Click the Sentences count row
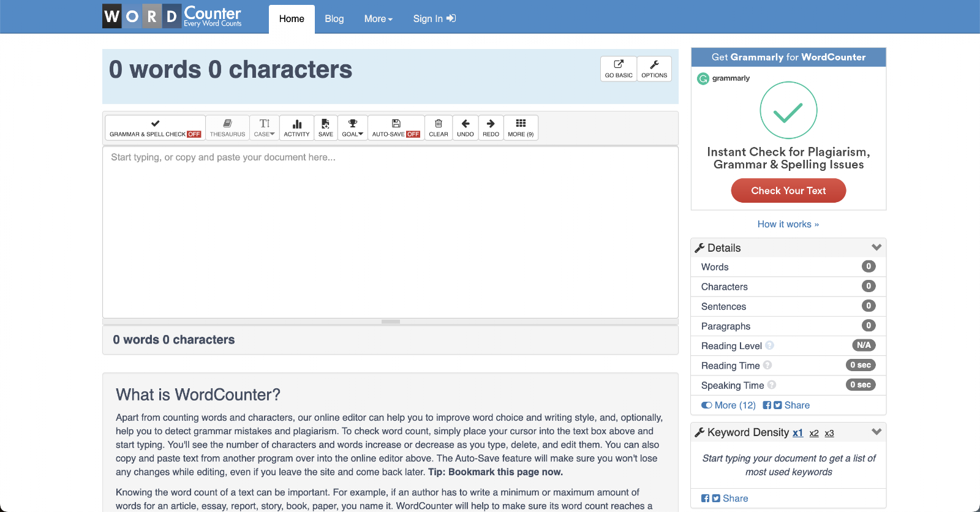This screenshot has width=980, height=512. pos(788,306)
